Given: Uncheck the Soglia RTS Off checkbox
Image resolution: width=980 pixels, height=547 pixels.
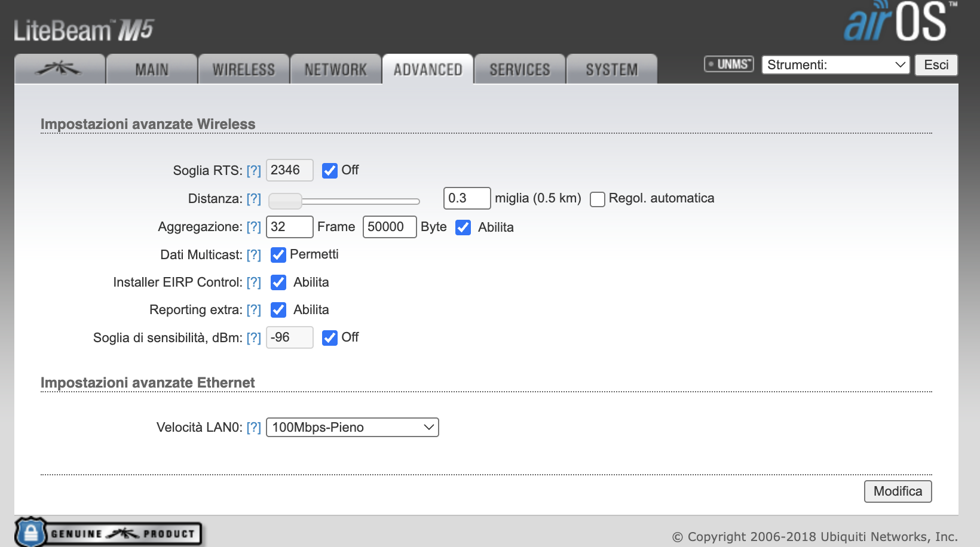Looking at the screenshot, I should tap(330, 171).
